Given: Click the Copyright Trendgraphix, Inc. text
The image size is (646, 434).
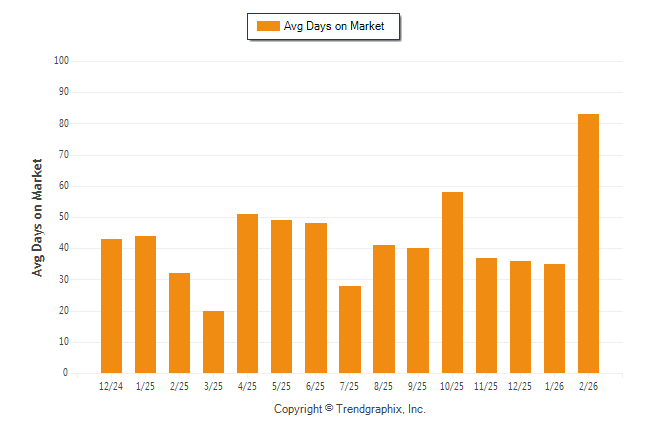Looking at the screenshot, I should point(349,409).
